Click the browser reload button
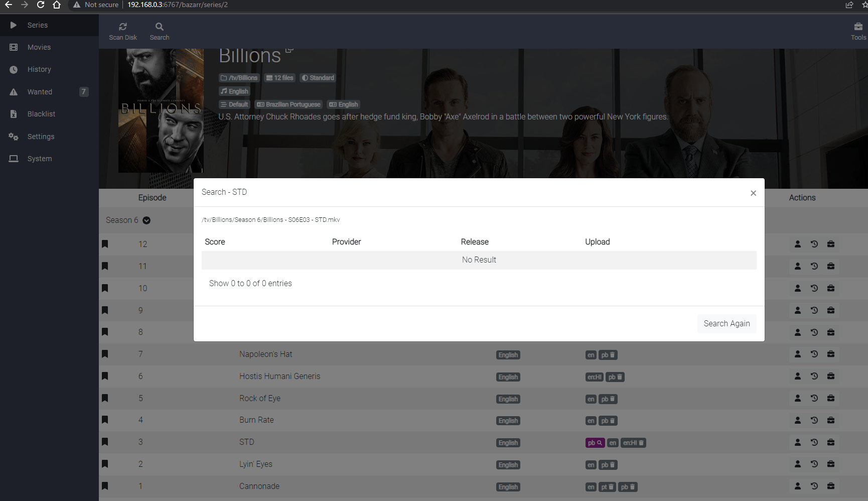The image size is (868, 501). pyautogui.click(x=41, y=5)
